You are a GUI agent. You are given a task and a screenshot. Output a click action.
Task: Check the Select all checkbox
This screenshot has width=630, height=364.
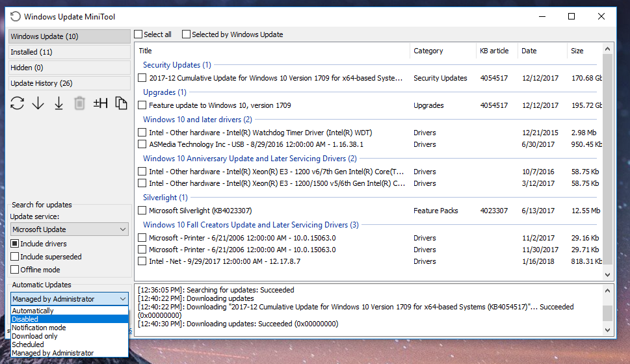tap(138, 34)
